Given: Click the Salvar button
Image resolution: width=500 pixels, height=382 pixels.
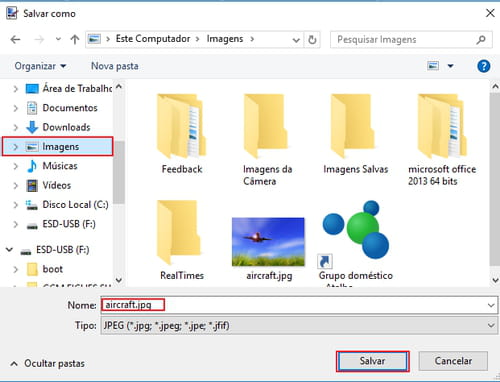Looking at the screenshot, I should pyautogui.click(x=372, y=361).
